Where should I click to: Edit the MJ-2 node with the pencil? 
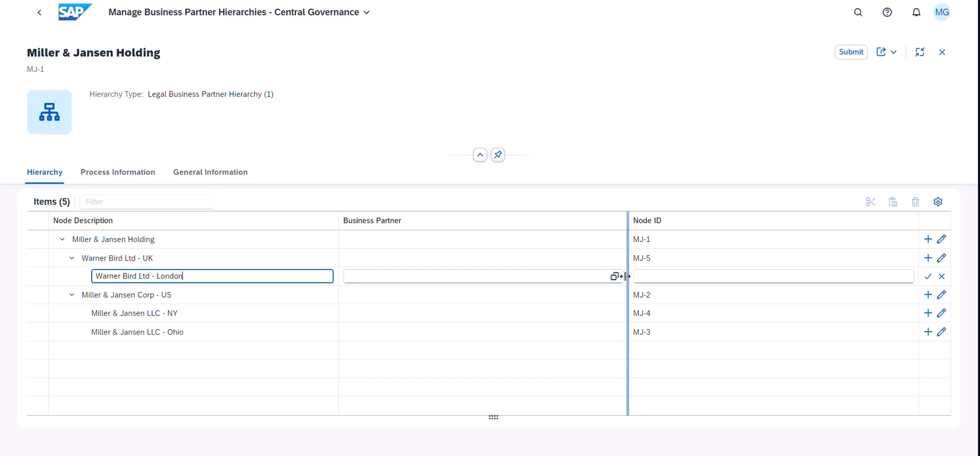[x=941, y=294]
